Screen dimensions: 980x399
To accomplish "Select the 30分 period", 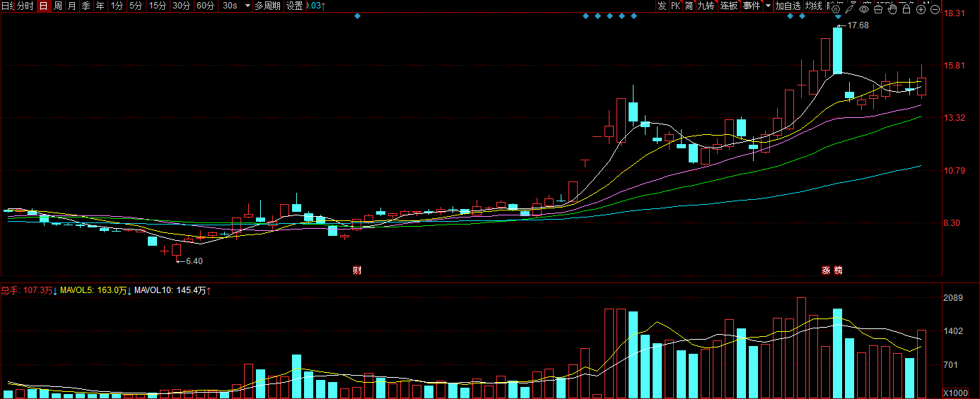I will click(182, 6).
